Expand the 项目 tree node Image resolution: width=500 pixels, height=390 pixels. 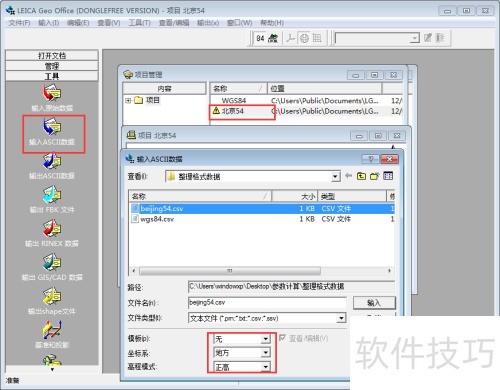[x=128, y=100]
